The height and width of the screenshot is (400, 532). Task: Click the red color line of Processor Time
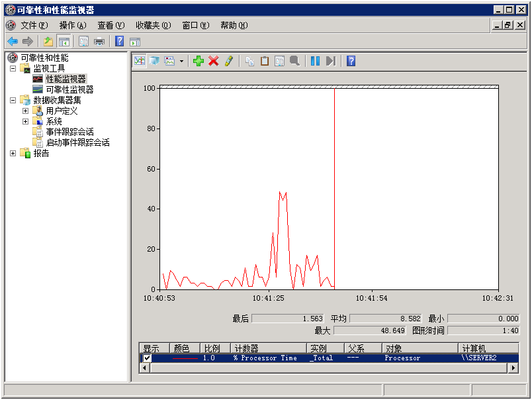(x=185, y=358)
